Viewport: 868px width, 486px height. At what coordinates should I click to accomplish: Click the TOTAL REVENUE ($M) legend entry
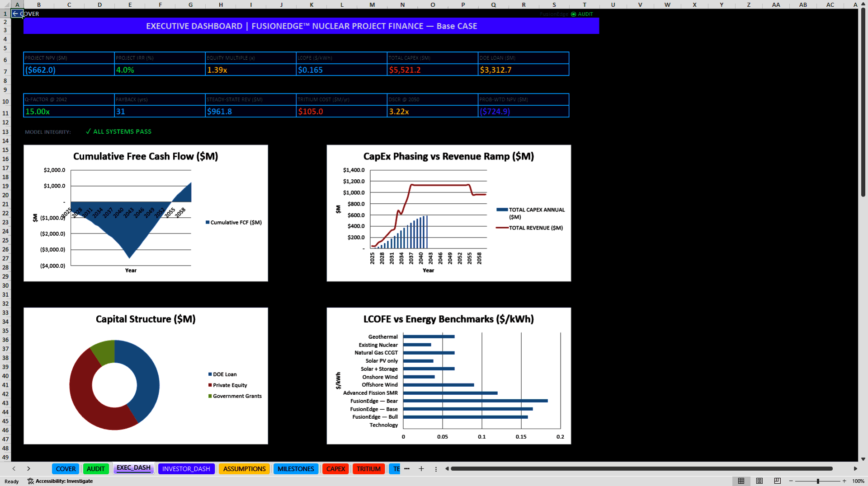coord(529,228)
